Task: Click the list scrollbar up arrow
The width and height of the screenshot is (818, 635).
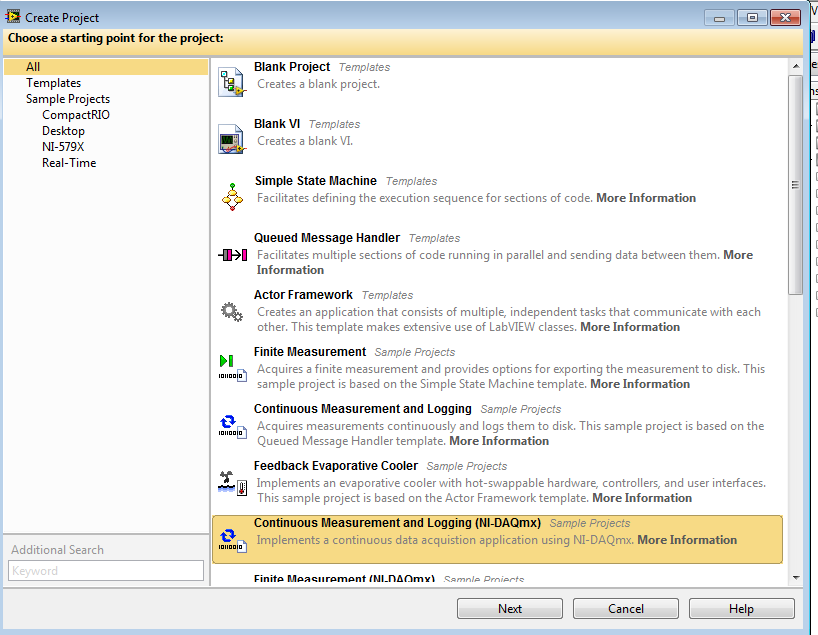Action: (796, 66)
